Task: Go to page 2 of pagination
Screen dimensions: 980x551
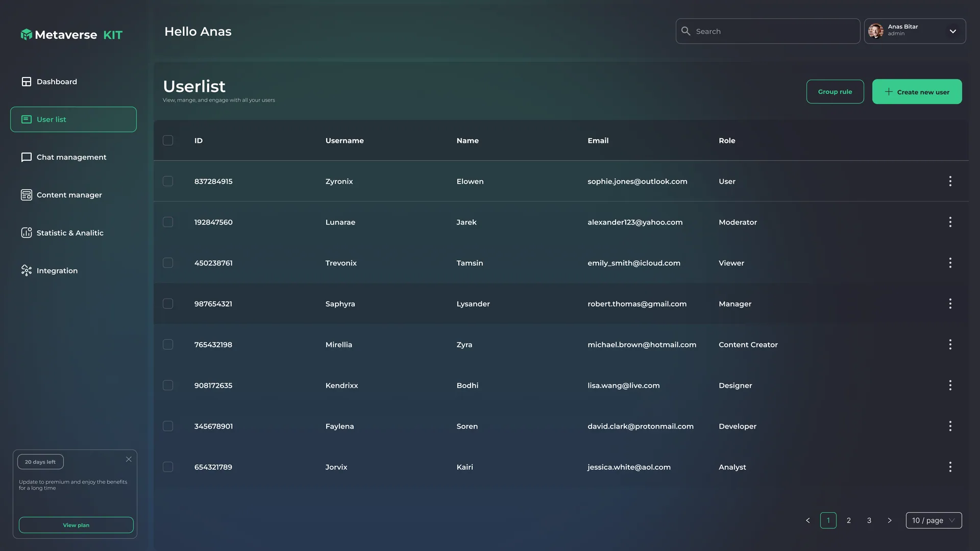Action: click(849, 520)
